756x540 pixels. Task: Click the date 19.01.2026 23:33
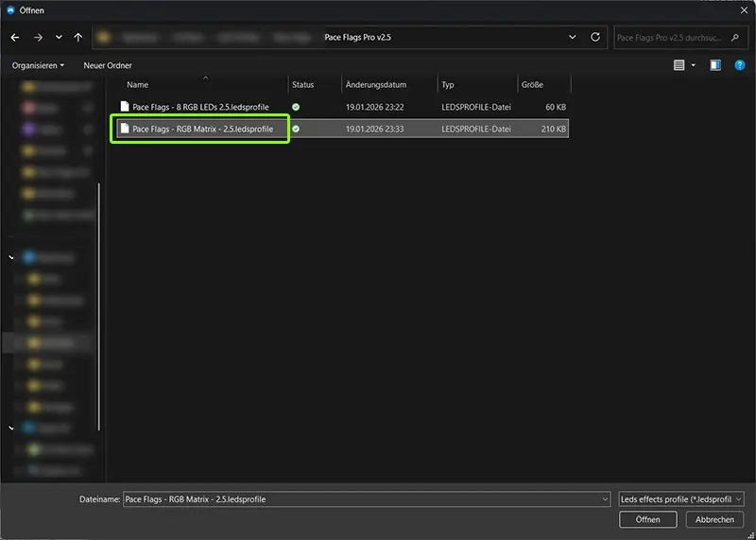pyautogui.click(x=374, y=129)
